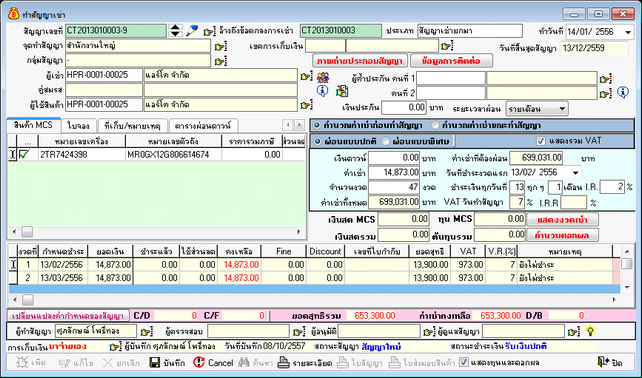
Task: Open lookup icon for เขตการเก็บเงิน field
Action: pos(447,46)
